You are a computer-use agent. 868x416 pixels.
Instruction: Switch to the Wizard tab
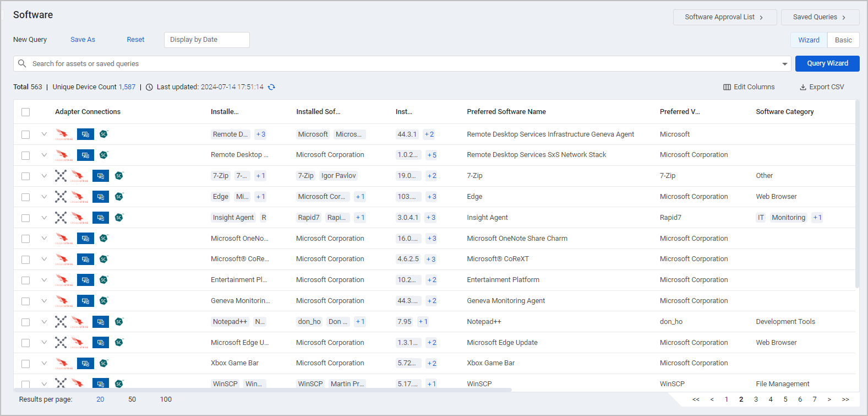tap(809, 40)
